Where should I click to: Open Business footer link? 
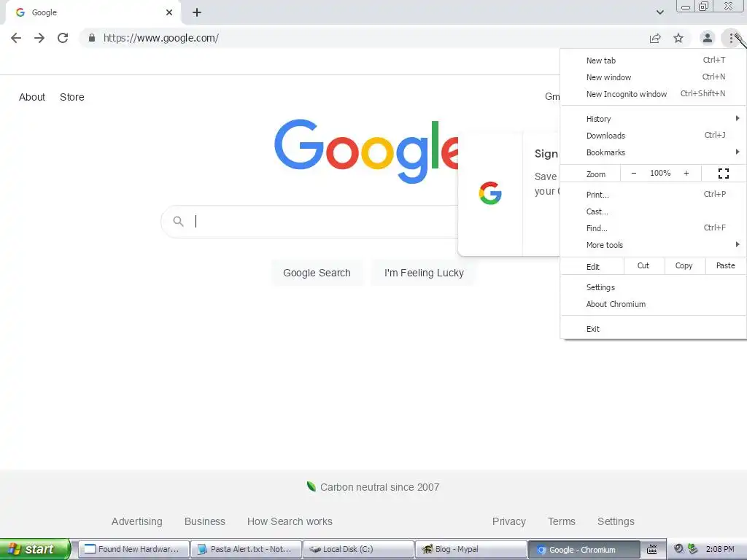tap(205, 521)
